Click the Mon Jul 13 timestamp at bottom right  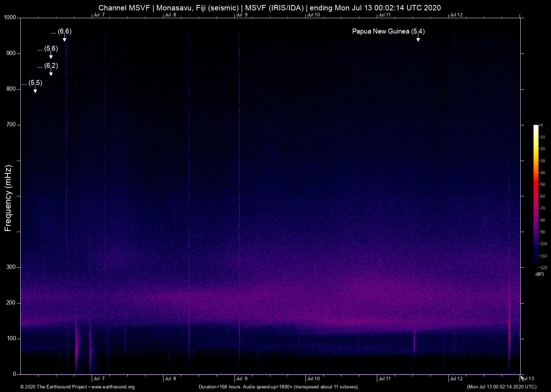501,387
